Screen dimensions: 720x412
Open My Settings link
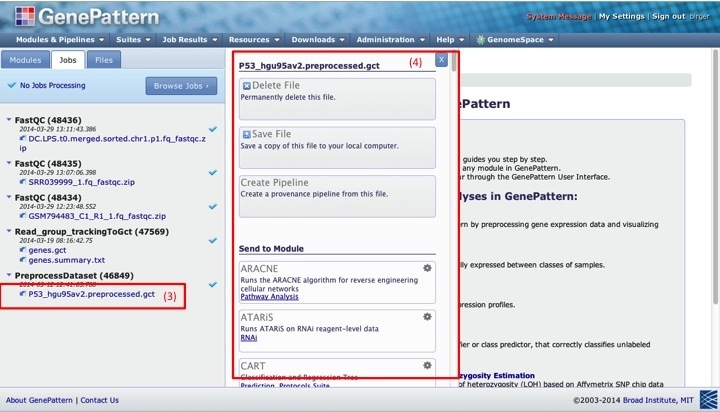point(621,17)
